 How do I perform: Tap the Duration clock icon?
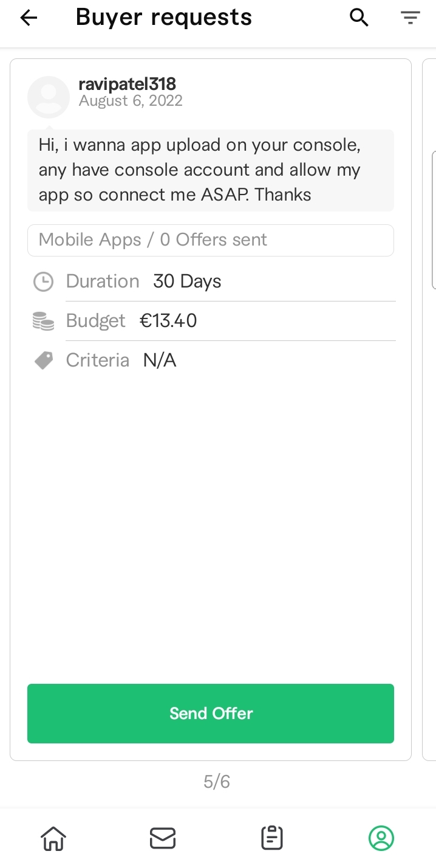coord(43,281)
